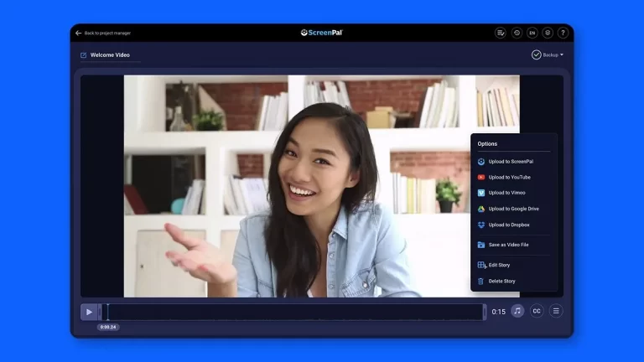Viewport: 644px width, 362px height.
Task: Click the Dropbox icon in Options
Action: [481, 225]
